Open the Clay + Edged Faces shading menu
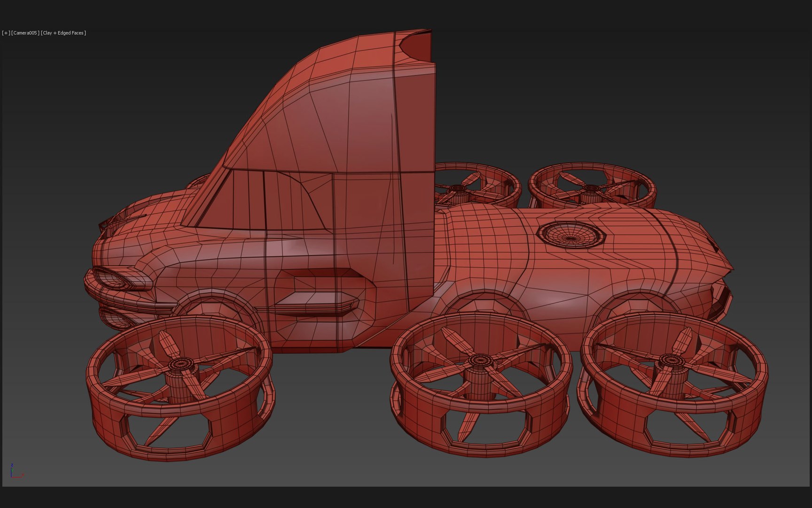 tap(63, 33)
